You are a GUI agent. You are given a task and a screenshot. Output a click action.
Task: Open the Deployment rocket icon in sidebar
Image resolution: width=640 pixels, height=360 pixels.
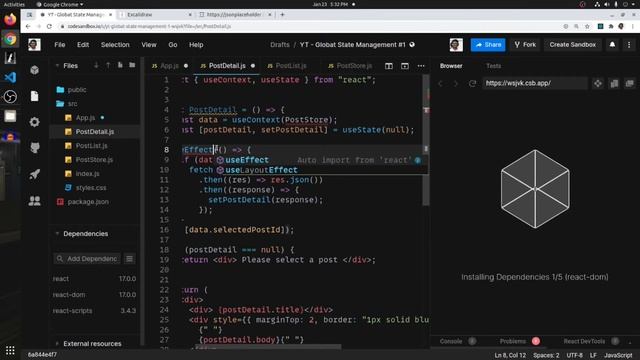(35, 174)
